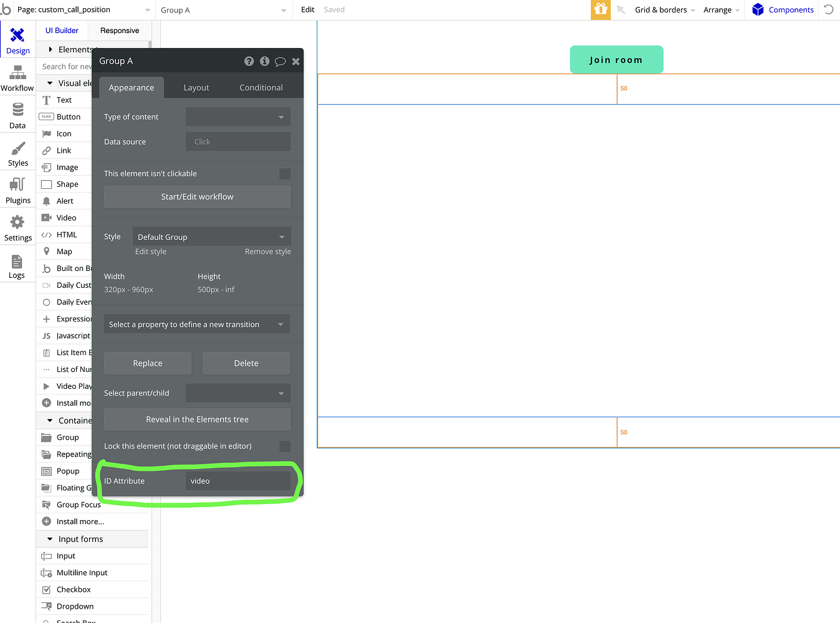The height and width of the screenshot is (623, 840).
Task: Select the Image element icon
Action: coord(46,167)
